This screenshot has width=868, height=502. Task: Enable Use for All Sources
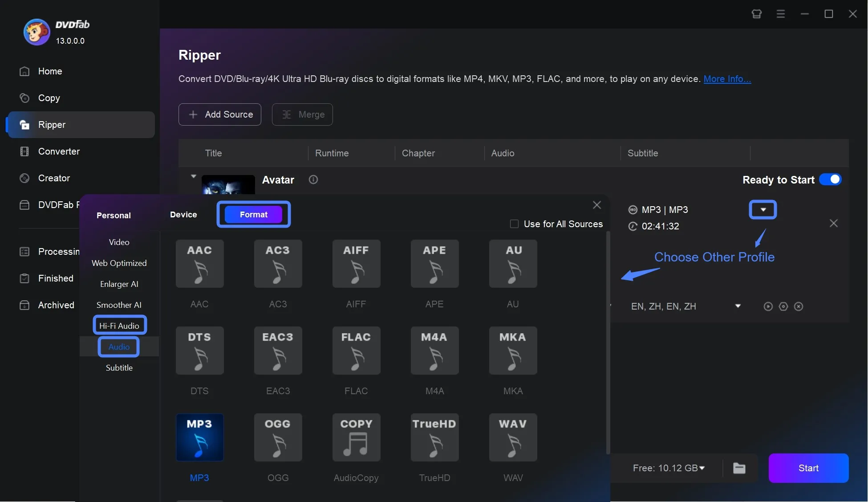[514, 224]
